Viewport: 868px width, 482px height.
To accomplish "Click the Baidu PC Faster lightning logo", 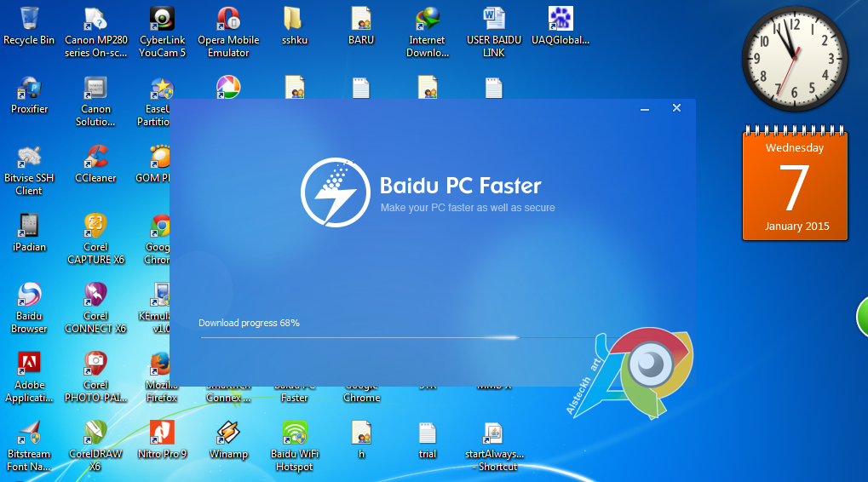I will (x=336, y=192).
